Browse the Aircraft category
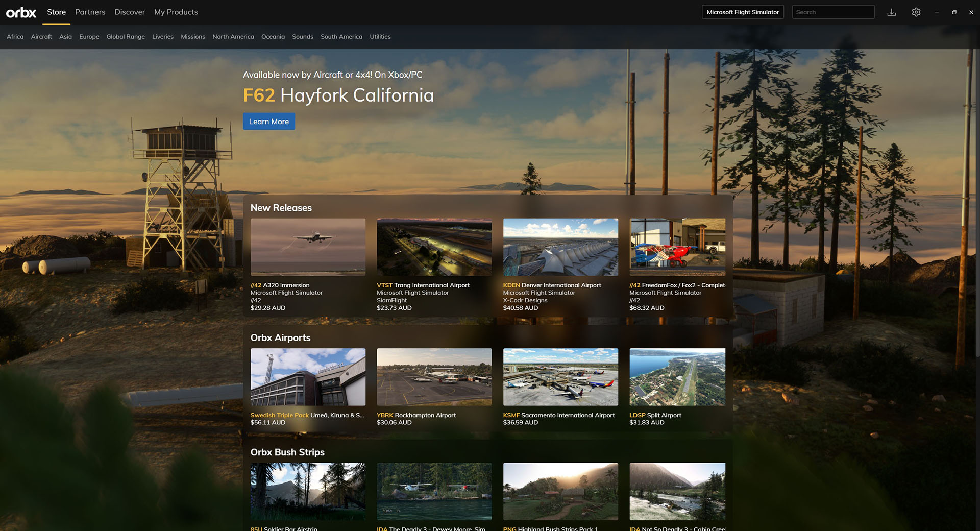This screenshot has width=980, height=531. tap(41, 37)
